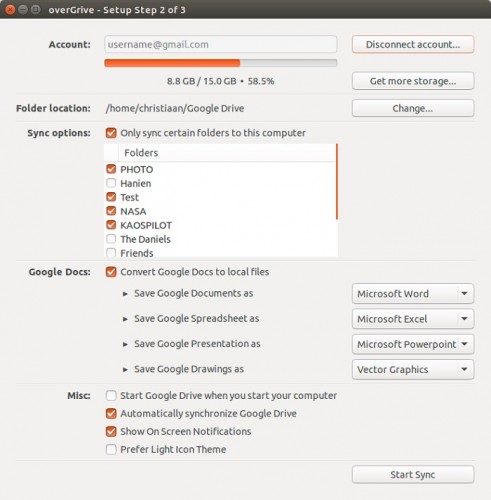Click the storage usage progress bar
This screenshot has height=500, width=491.
tap(221, 63)
